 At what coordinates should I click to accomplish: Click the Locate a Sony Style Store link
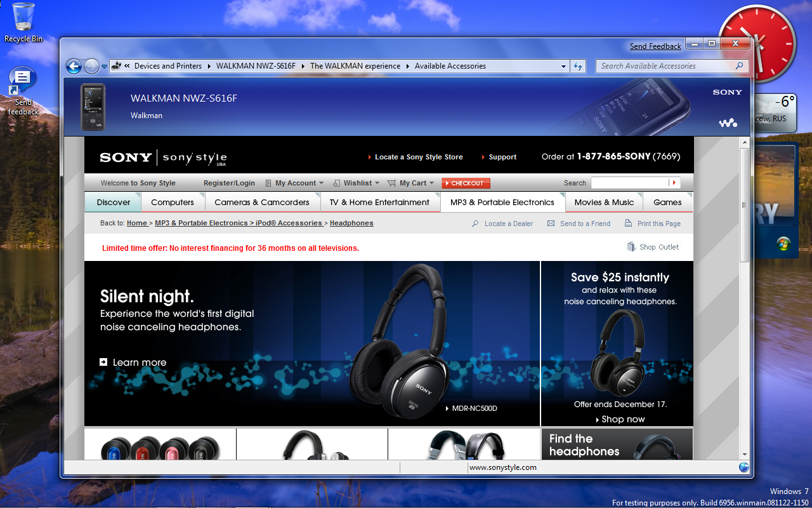[x=419, y=157]
